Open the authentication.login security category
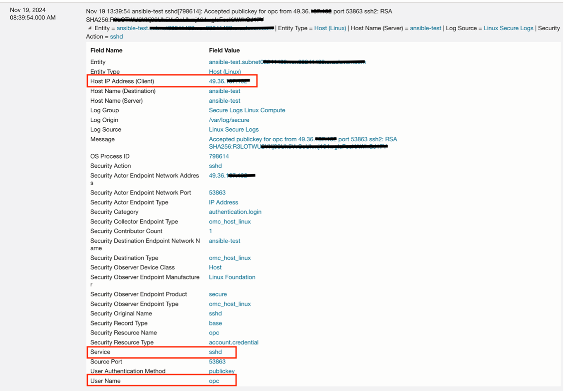This screenshot has width=565, height=392. (235, 212)
